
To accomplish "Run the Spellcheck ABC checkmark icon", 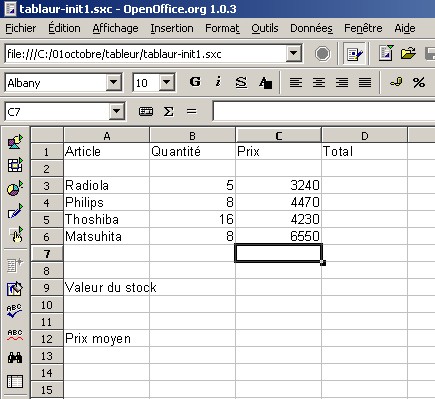I will pyautogui.click(x=15, y=311).
